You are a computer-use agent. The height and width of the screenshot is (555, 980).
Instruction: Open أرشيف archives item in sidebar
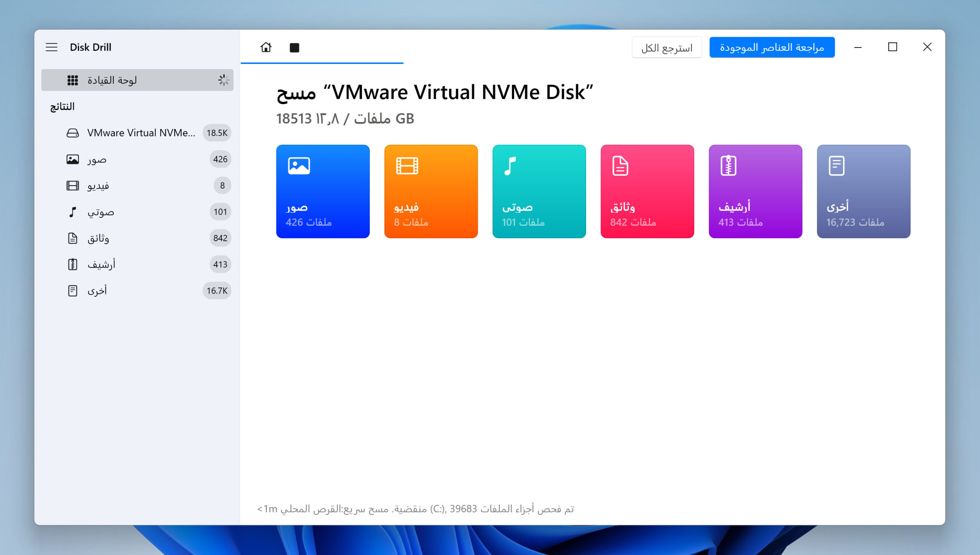(x=101, y=264)
